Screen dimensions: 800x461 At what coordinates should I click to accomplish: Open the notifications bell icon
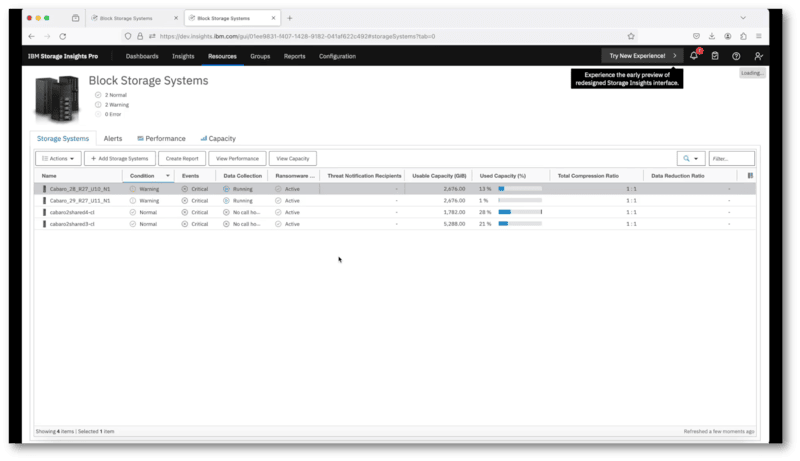(694, 56)
